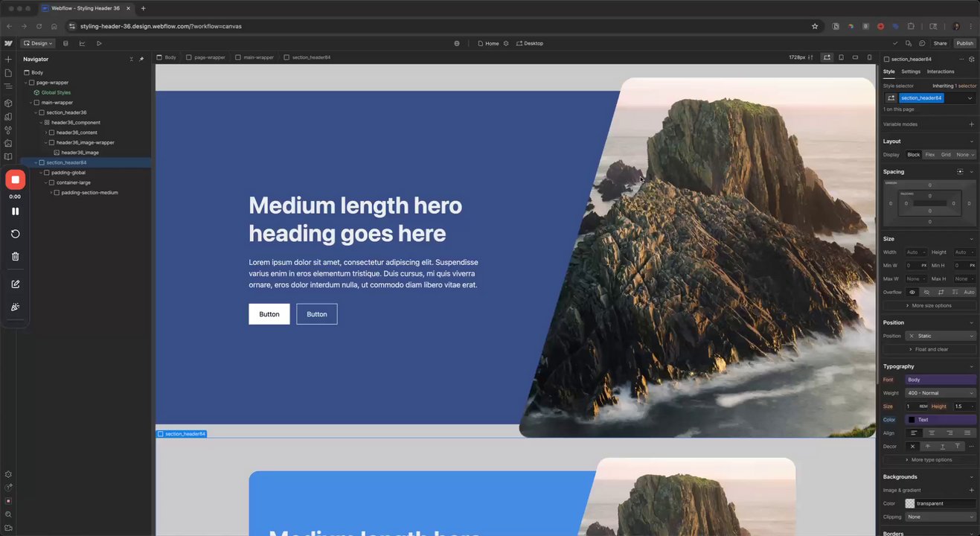The image size is (980, 536).
Task: Collapse all Navigator items icon
Action: click(x=132, y=59)
